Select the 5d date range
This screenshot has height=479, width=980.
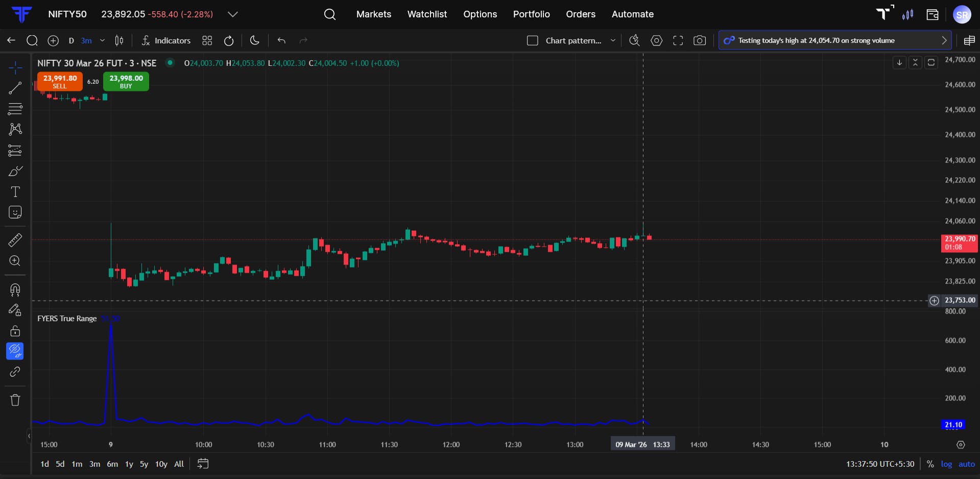pyautogui.click(x=60, y=464)
